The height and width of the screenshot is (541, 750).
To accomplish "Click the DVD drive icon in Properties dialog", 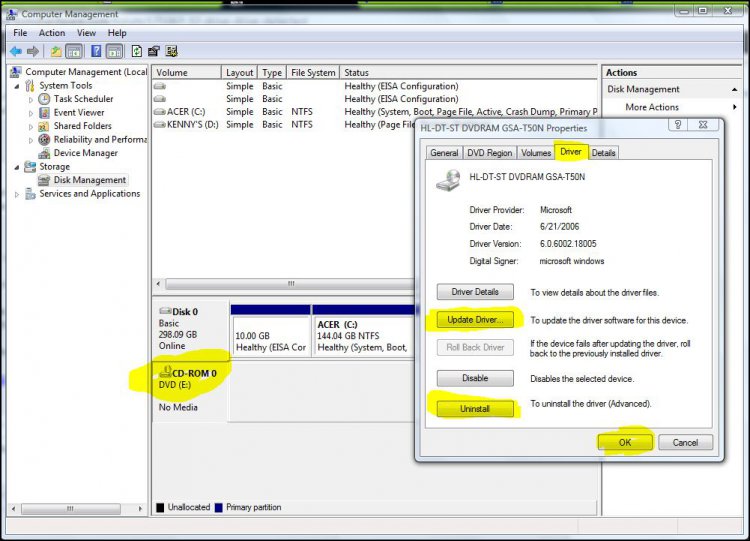I will pyautogui.click(x=448, y=181).
